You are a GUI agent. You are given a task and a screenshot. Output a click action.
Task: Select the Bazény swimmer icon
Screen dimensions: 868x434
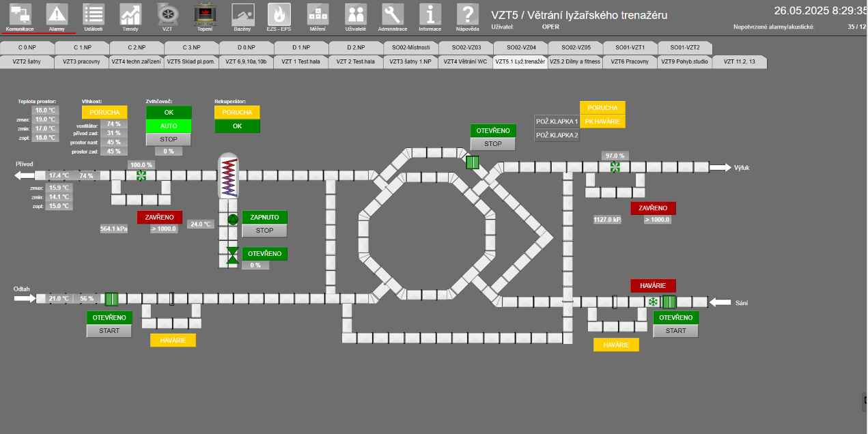[242, 14]
